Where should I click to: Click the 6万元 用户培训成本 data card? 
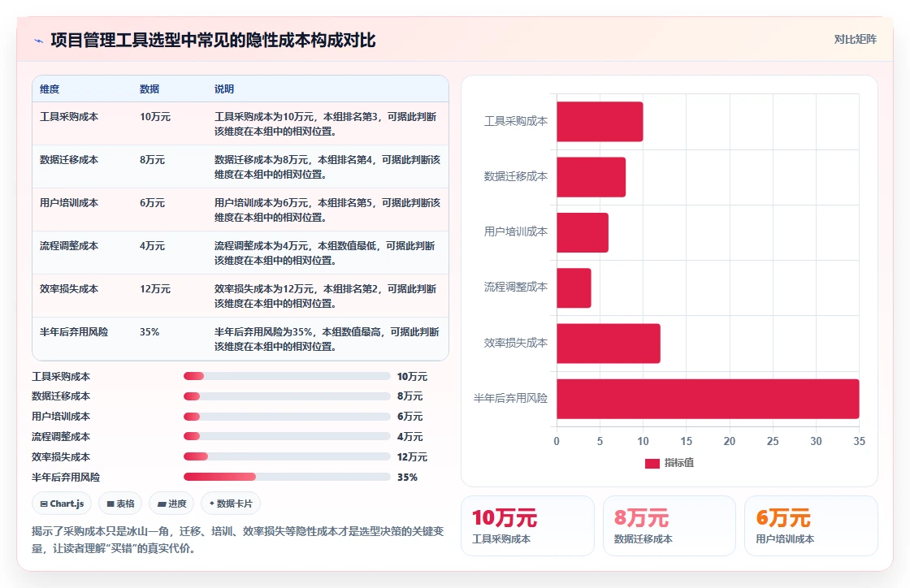pos(811,526)
